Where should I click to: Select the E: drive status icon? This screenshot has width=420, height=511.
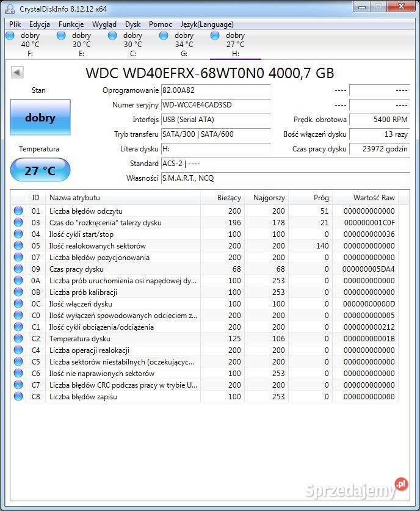tap(61, 35)
